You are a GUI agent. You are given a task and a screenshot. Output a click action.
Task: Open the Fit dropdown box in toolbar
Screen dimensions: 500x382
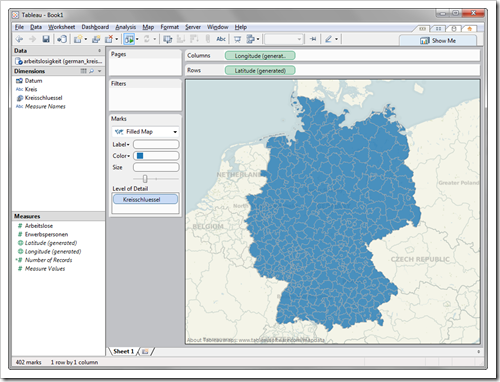tap(284, 39)
